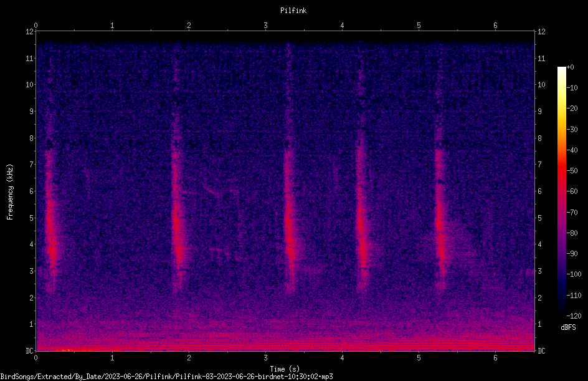Click the -30 colorbar label
Viewport: 588px width, 381px height.
coord(572,130)
